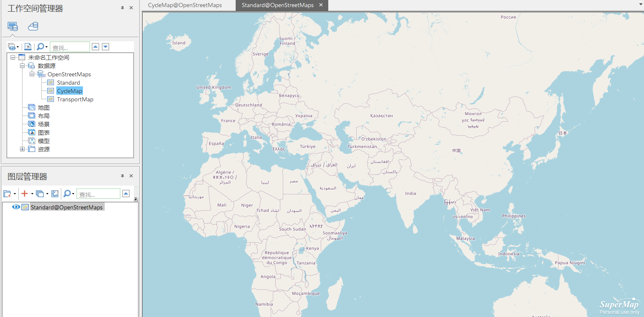Screen dimensions: 644x317
Task: Select the Standard dataset
Action: (x=68, y=83)
